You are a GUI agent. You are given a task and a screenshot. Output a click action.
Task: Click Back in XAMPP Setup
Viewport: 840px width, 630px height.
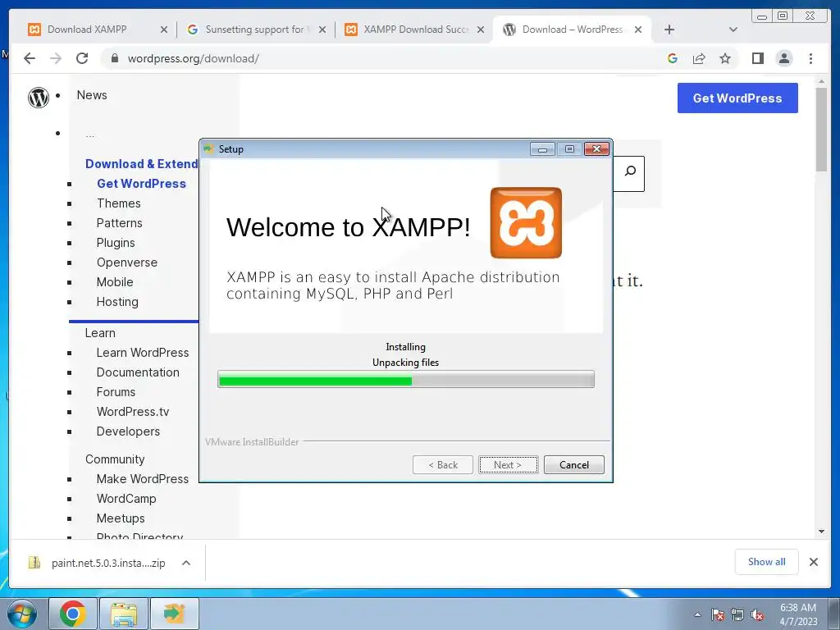tap(442, 464)
